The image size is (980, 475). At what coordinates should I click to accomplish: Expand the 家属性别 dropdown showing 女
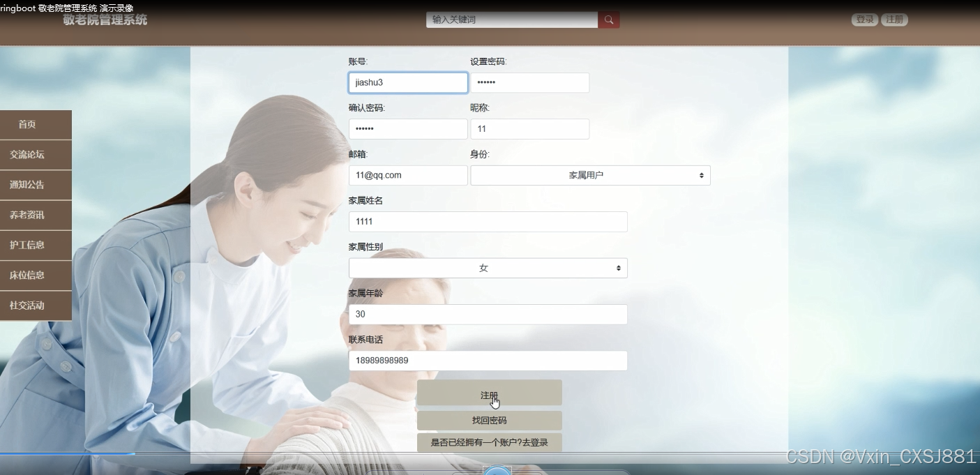[x=488, y=268]
